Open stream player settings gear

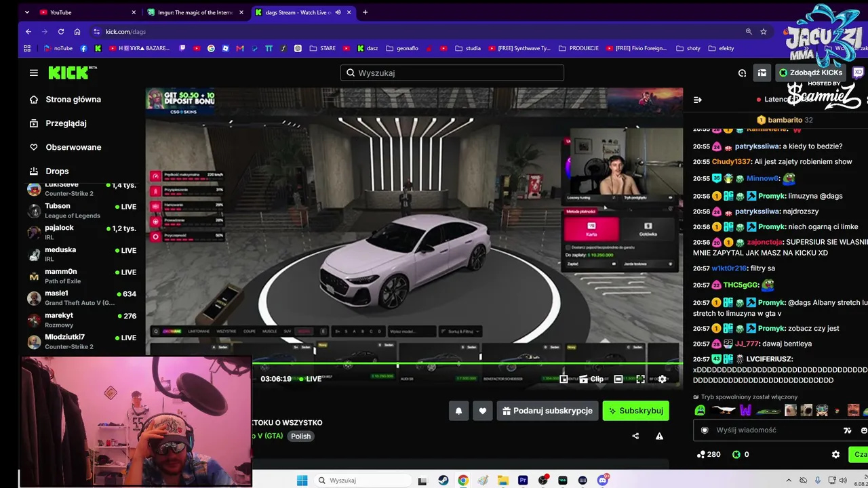pyautogui.click(x=663, y=379)
